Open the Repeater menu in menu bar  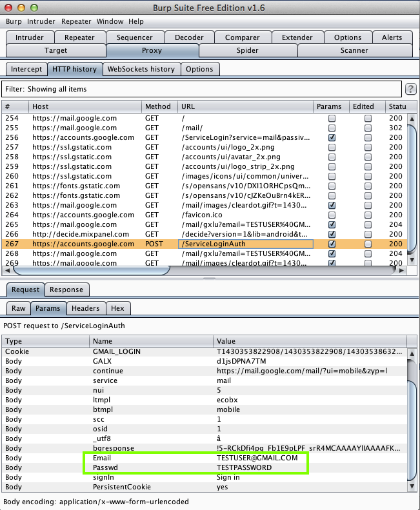click(x=76, y=21)
